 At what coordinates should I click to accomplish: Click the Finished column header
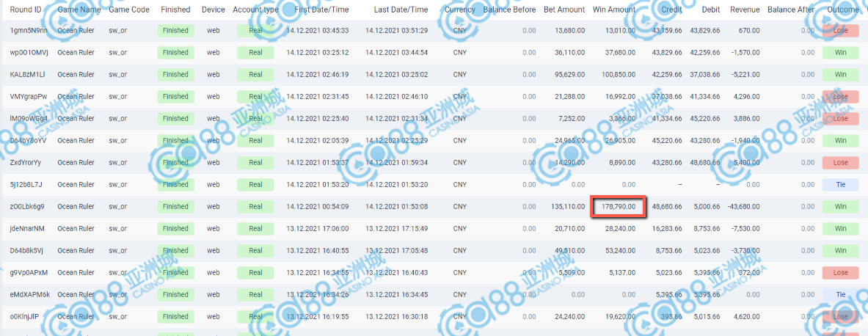(x=175, y=10)
